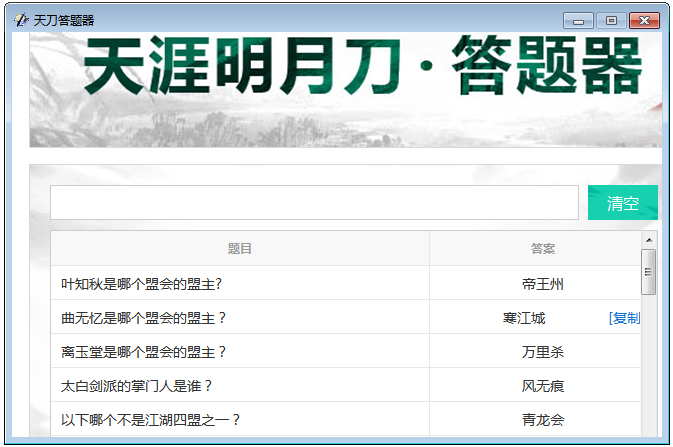Click the 题目 column header
The height and width of the screenshot is (447, 673).
240,248
